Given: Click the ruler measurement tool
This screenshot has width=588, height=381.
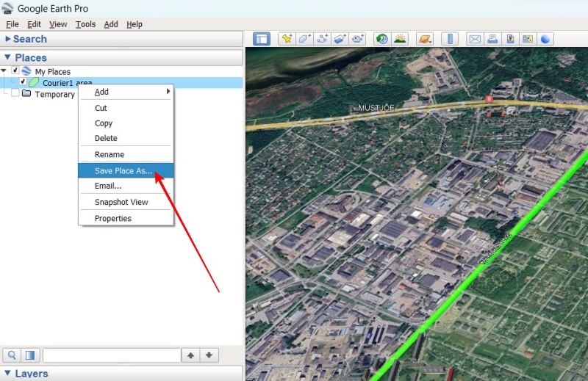Looking at the screenshot, I should point(451,39).
